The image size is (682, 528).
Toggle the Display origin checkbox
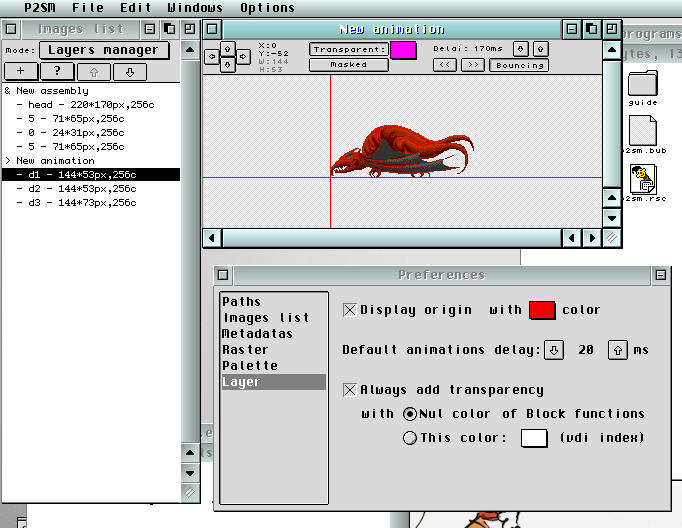[x=349, y=310]
